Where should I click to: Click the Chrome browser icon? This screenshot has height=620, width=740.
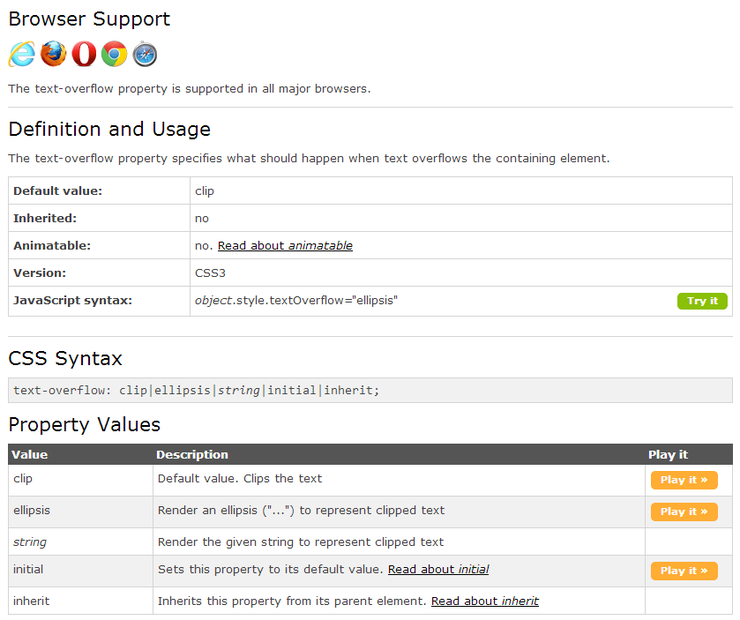(114, 54)
